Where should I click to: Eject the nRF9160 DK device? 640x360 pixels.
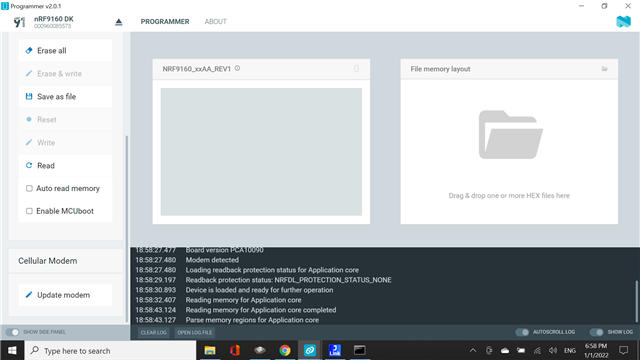[x=119, y=22]
